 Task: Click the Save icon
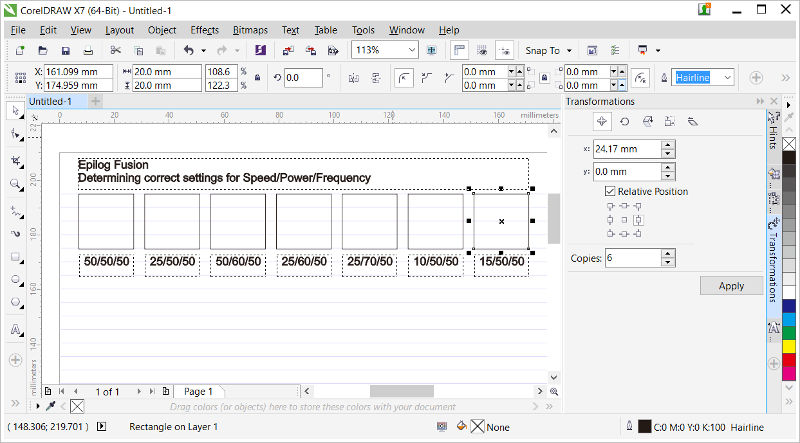[65, 51]
